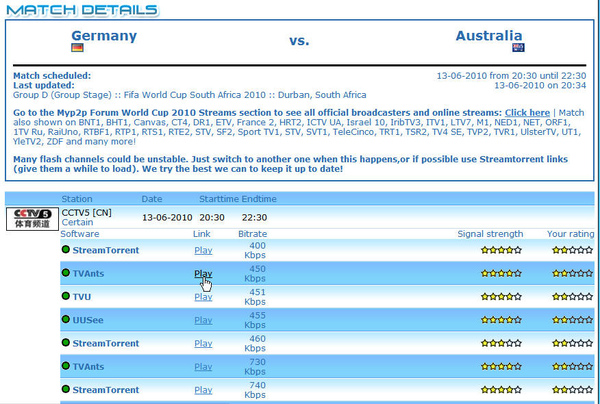This screenshot has width=600, height=404.
Task: Click TVAnts name in the 450 Kbps row
Action: (88, 274)
